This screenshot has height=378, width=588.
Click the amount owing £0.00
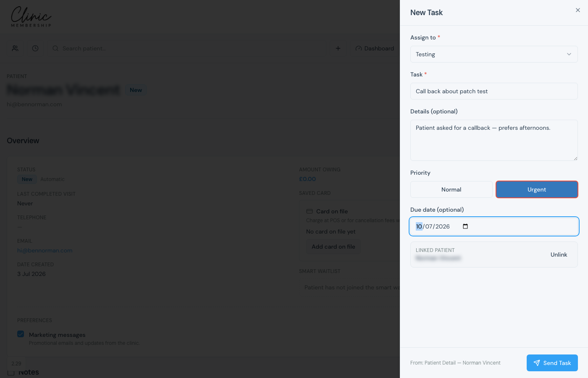tap(307, 179)
